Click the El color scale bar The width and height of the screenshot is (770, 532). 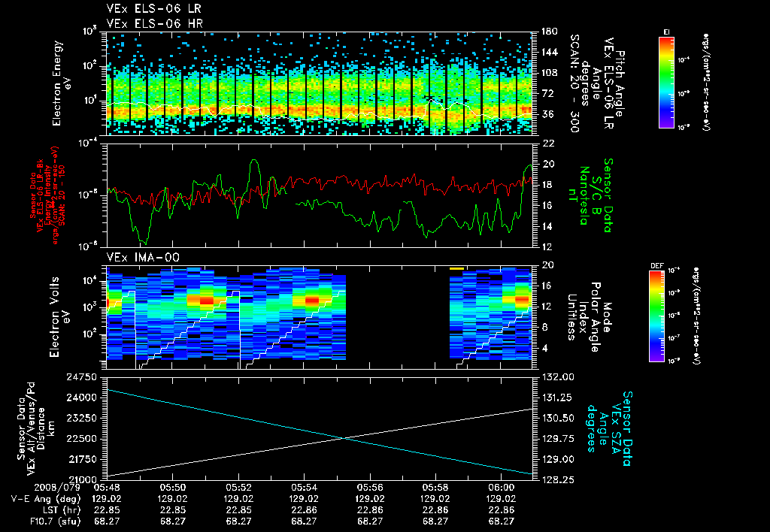pos(666,83)
